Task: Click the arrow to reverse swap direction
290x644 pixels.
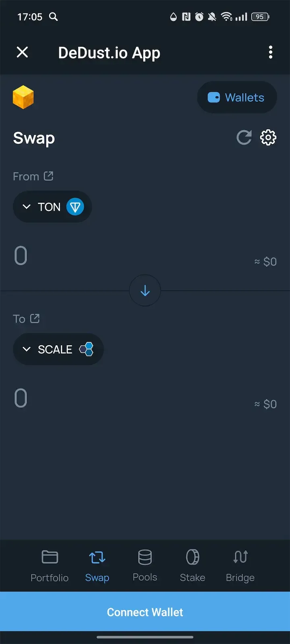Action: point(145,290)
